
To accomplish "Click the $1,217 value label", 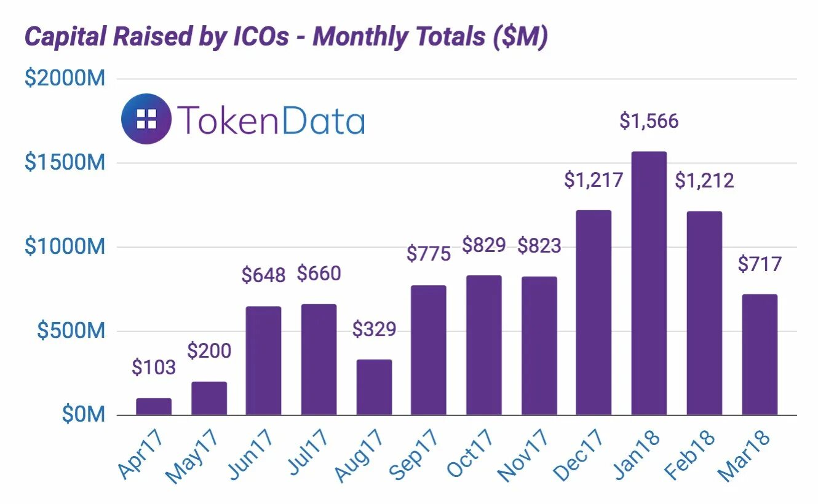I will coord(594,180).
